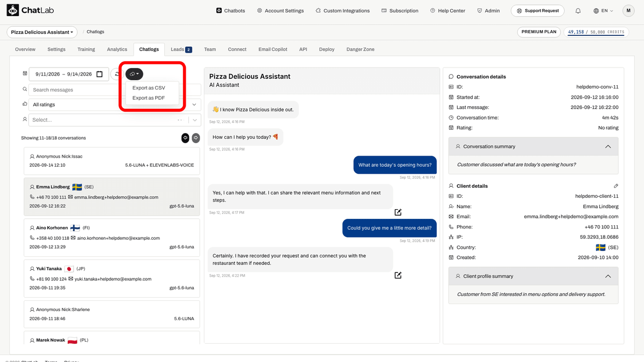Open the Select... user filter dropdown
This screenshot has height=362, width=644.
[115, 120]
